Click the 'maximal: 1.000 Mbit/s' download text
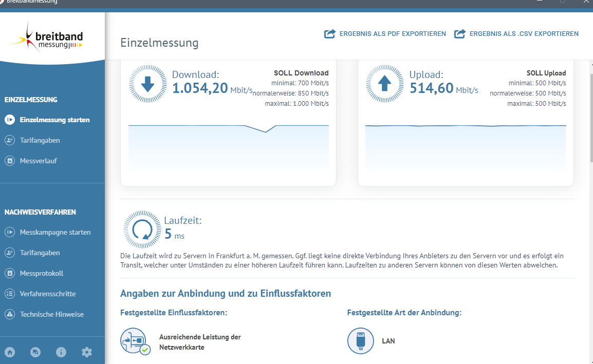Viewport: 593px width, 364px height. [296, 104]
